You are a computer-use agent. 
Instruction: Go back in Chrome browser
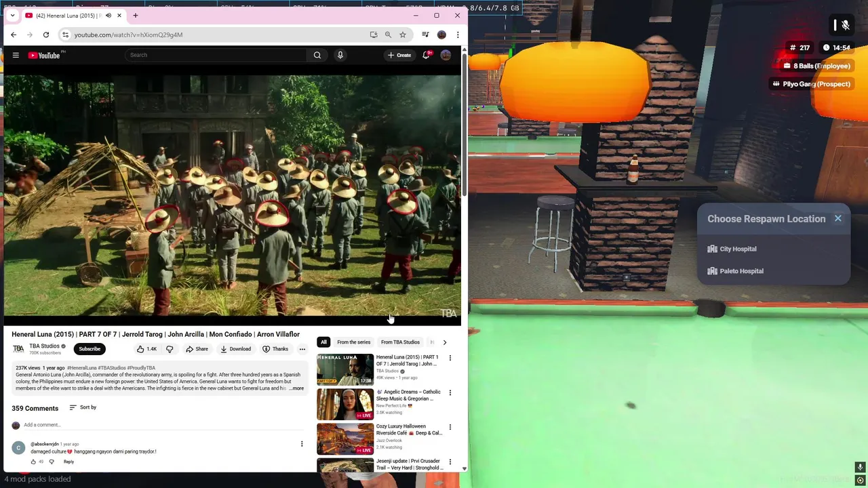tap(14, 35)
